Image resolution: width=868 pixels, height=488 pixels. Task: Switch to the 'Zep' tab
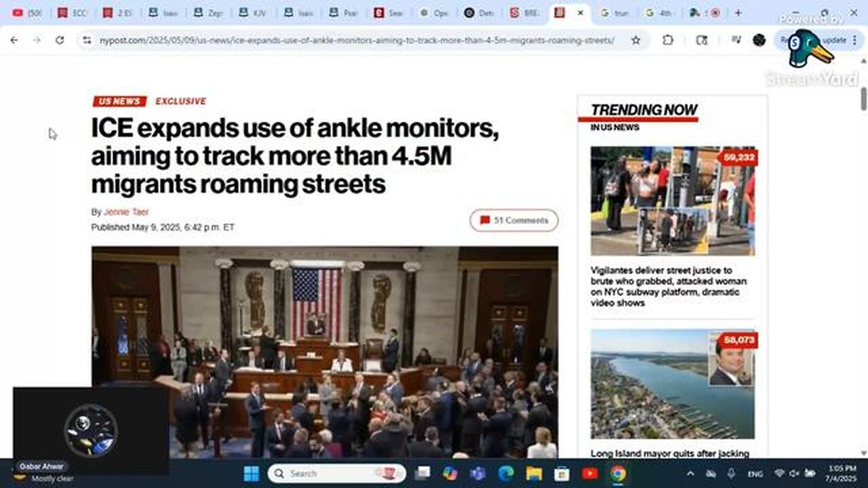tap(208, 13)
